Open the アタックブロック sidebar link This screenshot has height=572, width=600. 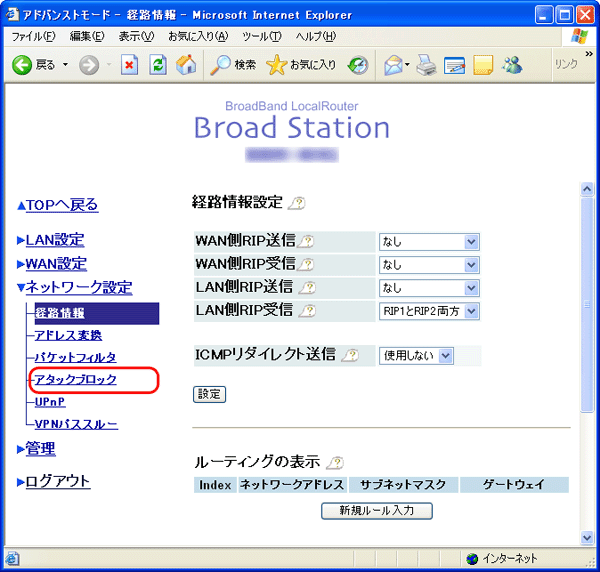(x=75, y=380)
